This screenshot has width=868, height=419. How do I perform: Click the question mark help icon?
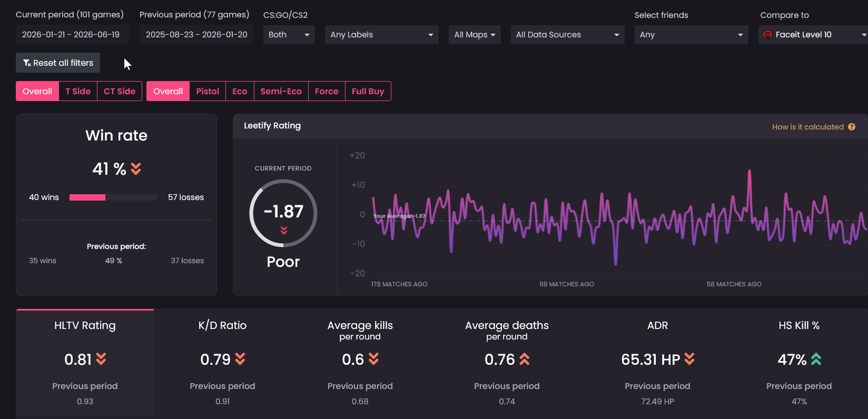(x=852, y=127)
